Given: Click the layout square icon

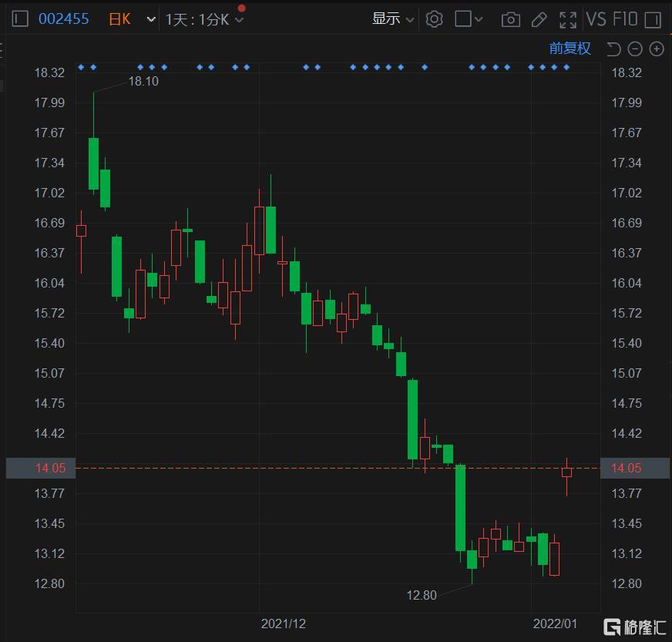Looking at the screenshot, I should pos(463,18).
